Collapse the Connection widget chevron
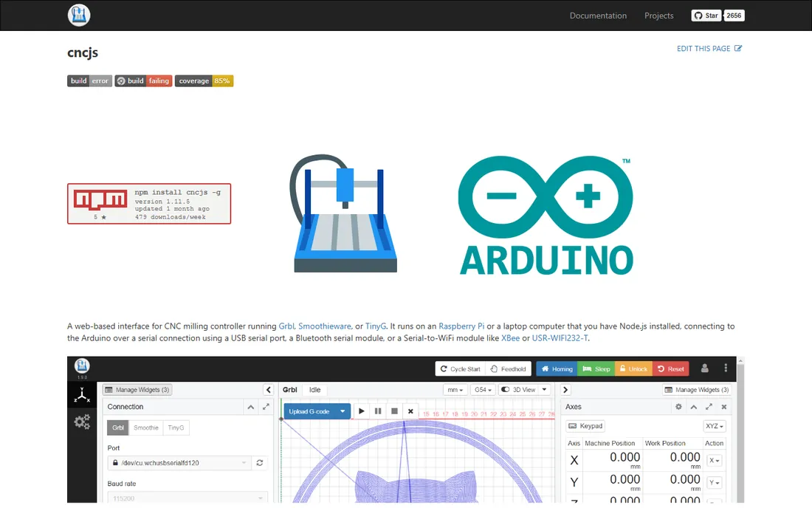812x508 pixels. coord(251,407)
